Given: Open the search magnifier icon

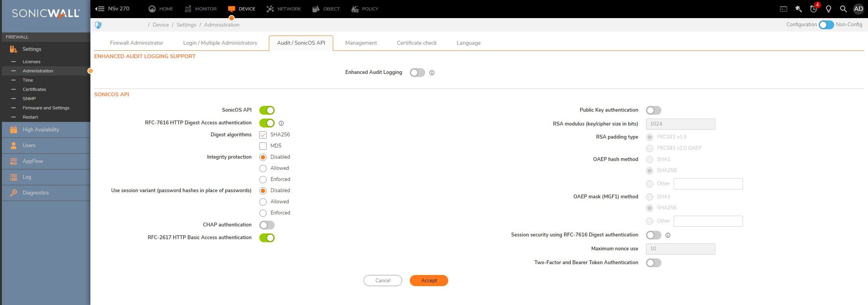Looking at the screenshot, I should point(843,9).
